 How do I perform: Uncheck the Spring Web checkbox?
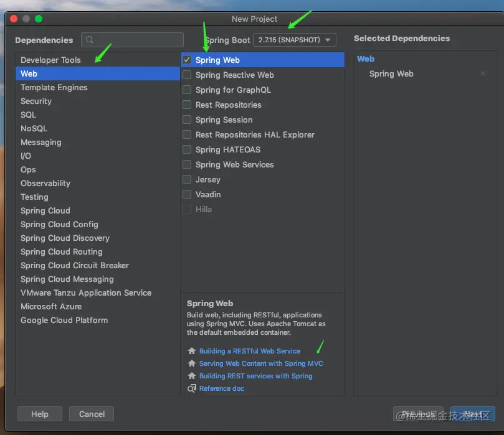(x=187, y=60)
